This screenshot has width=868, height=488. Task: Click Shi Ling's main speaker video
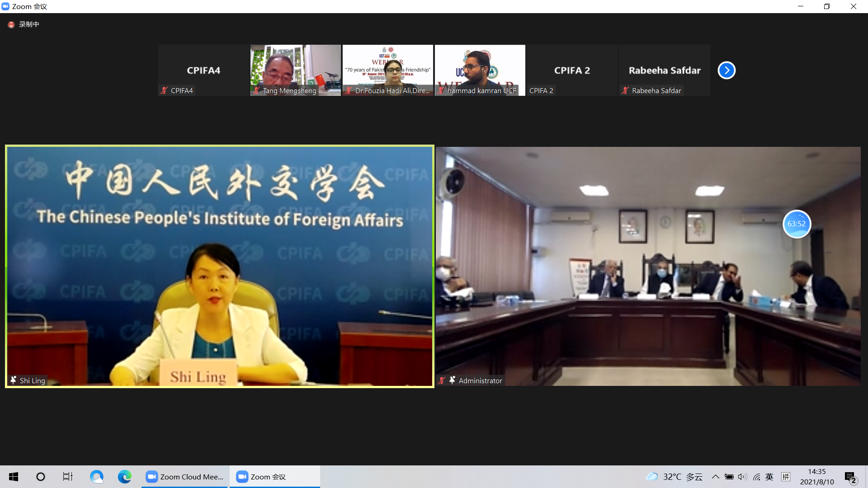220,266
